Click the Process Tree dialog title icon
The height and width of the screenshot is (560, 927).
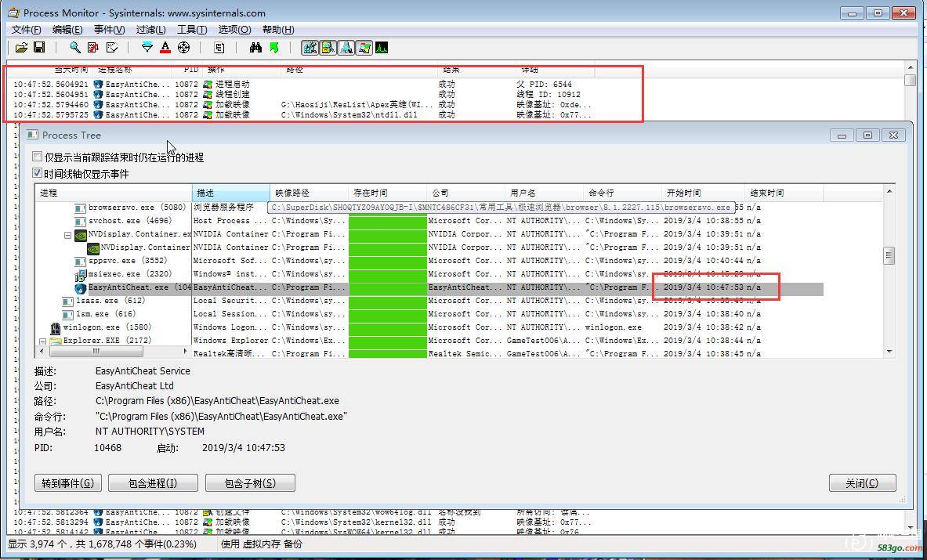tap(32, 135)
